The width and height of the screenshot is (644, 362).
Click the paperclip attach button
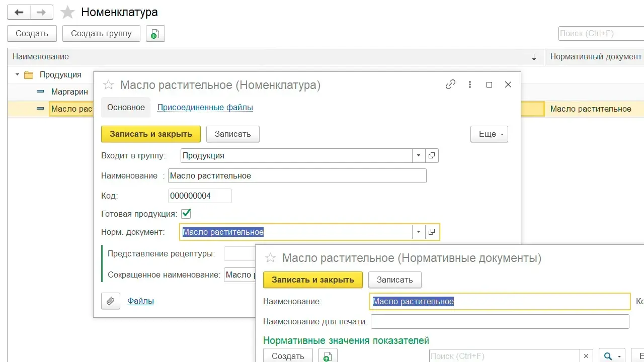tap(111, 301)
